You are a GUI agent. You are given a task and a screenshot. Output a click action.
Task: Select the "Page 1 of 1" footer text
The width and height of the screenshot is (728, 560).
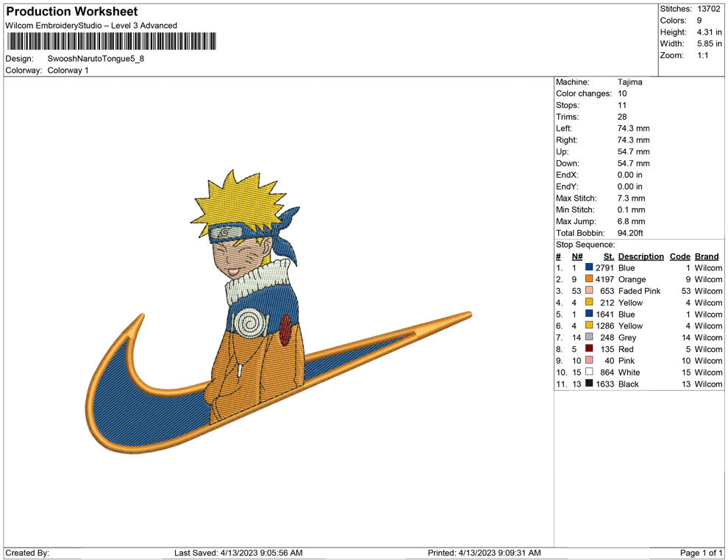tap(701, 553)
